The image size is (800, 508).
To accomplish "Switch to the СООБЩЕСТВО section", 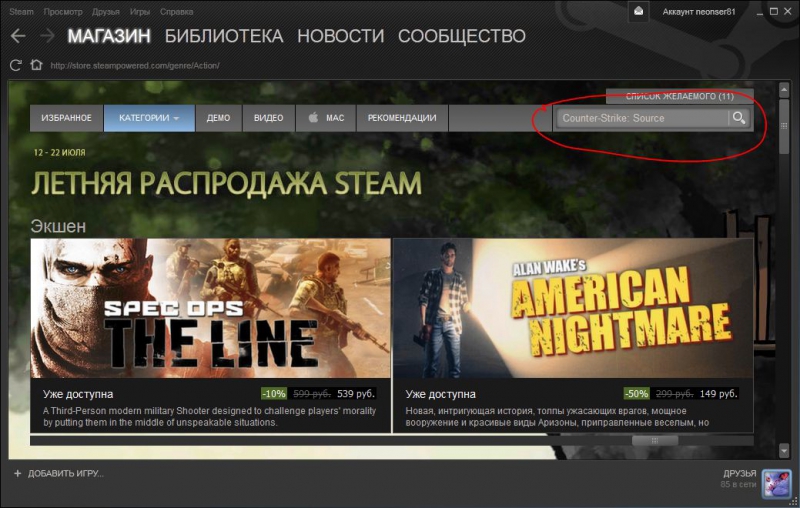I will click(461, 36).
